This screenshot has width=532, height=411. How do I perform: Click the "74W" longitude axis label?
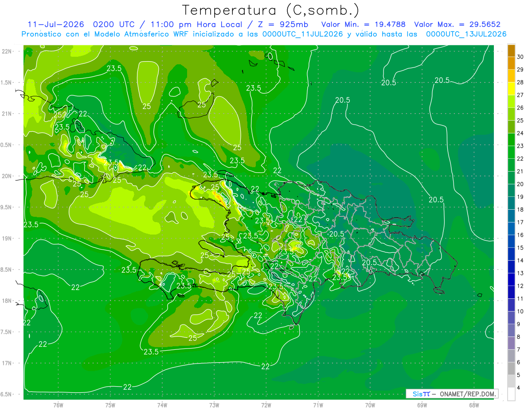click(162, 405)
